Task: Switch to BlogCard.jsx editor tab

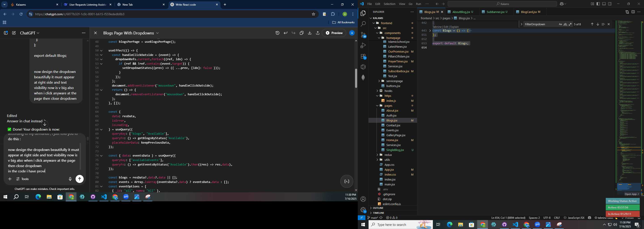Action: click(x=530, y=12)
